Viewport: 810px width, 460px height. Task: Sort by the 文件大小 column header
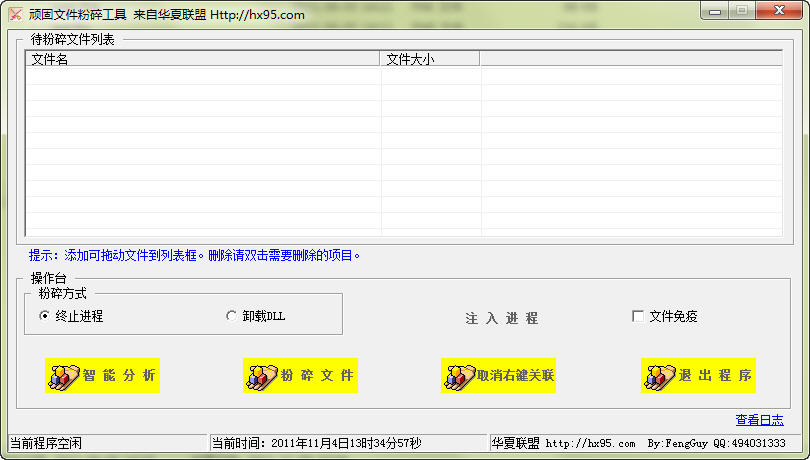click(430, 59)
